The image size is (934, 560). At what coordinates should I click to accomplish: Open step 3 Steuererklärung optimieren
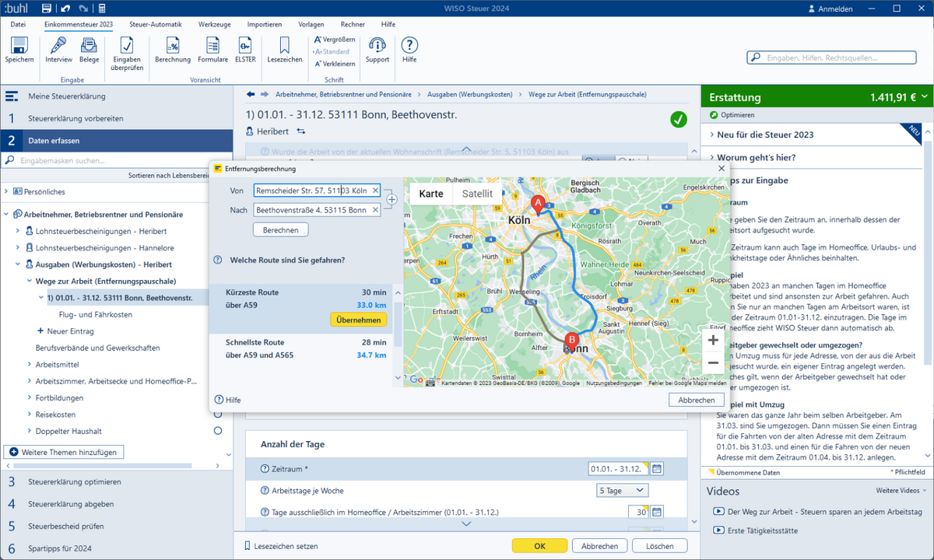117,481
